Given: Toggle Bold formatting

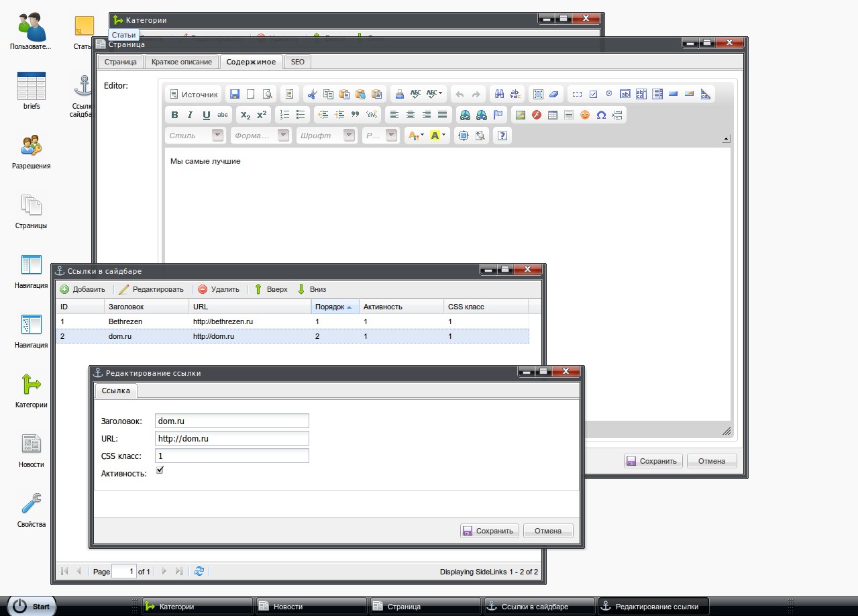Looking at the screenshot, I should click(174, 115).
